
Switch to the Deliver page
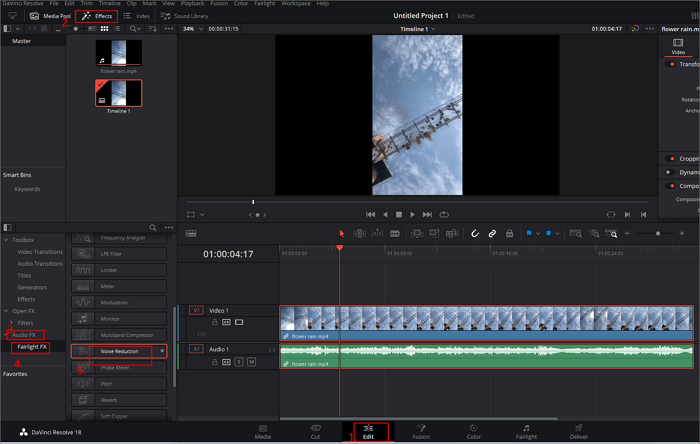point(579,432)
